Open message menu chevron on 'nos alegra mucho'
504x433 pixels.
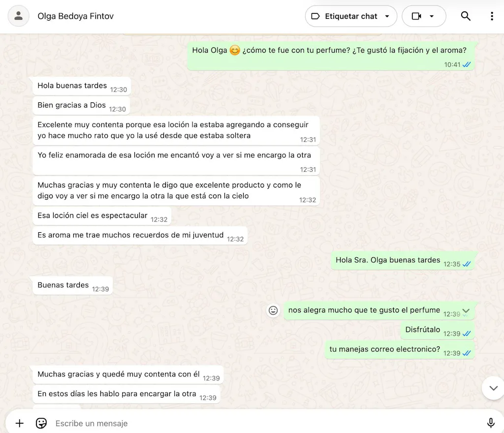click(466, 311)
